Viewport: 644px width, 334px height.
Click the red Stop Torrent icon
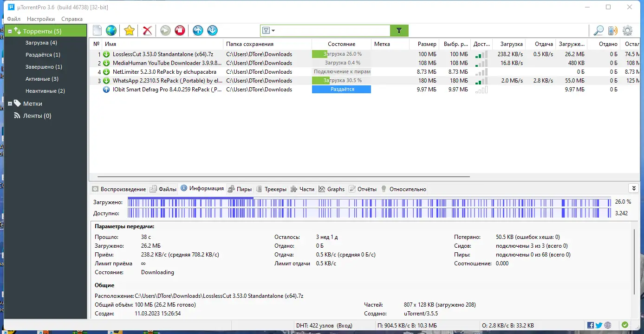[180, 31]
